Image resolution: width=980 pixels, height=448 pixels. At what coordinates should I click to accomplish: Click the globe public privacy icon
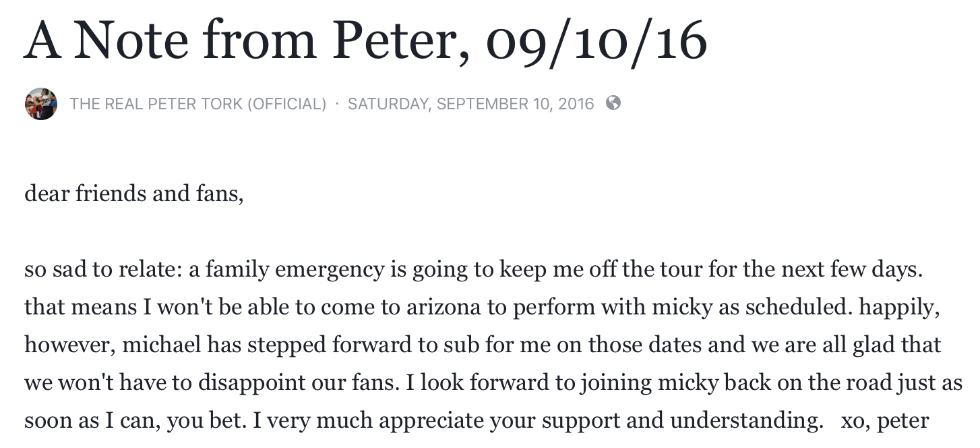click(x=613, y=103)
